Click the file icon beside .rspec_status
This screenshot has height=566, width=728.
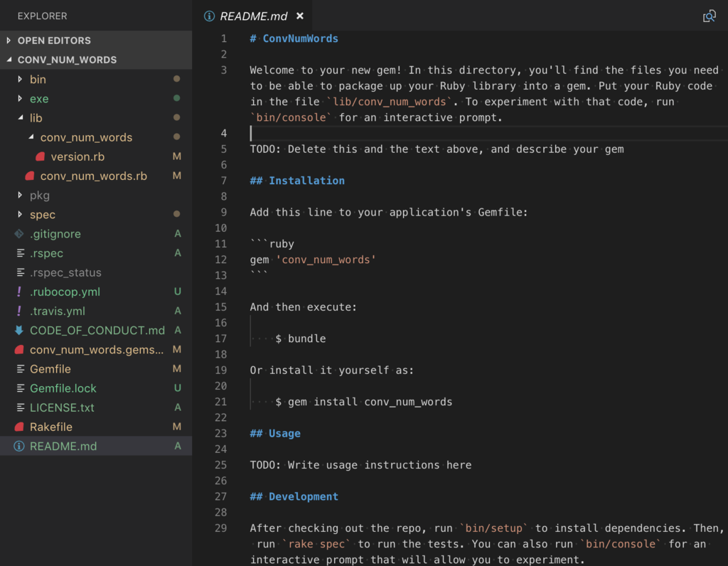click(21, 272)
